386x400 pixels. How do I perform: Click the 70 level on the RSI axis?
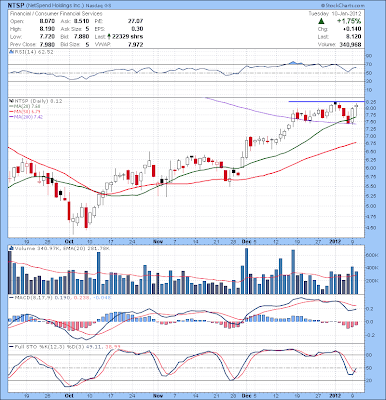369,64
